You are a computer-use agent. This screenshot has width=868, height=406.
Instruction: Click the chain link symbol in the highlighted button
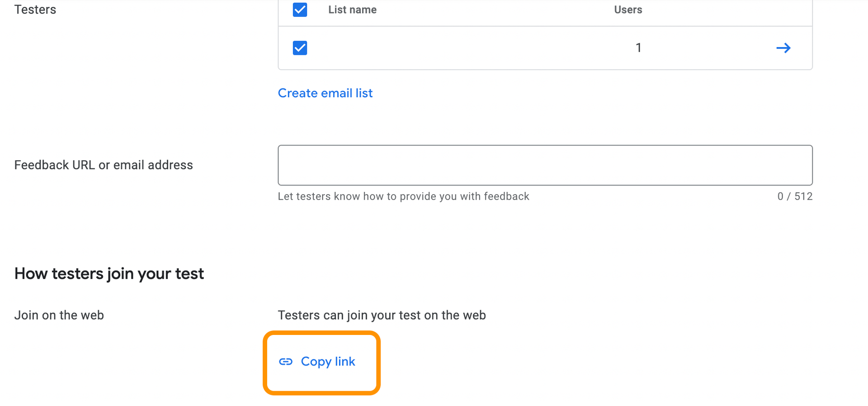click(x=286, y=362)
